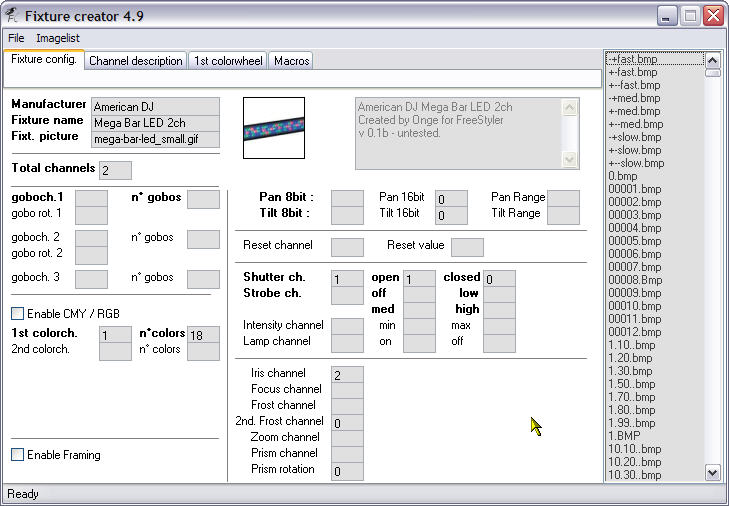729x506 pixels.
Task: Select 00008.Bmp in the image list
Action: pyautogui.click(x=655, y=280)
